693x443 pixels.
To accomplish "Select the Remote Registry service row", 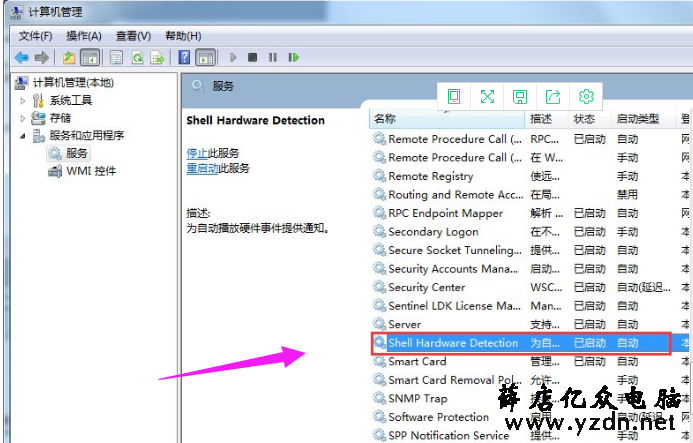I will [x=530, y=176].
